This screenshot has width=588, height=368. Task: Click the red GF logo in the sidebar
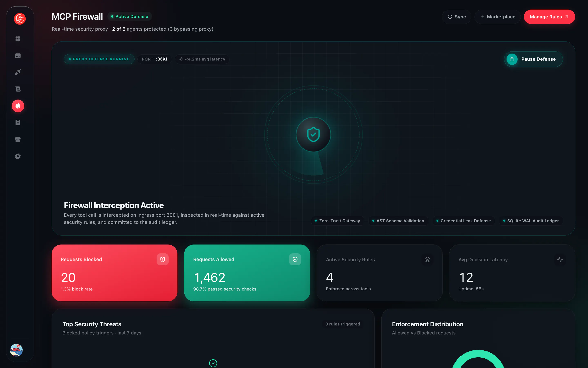pyautogui.click(x=20, y=18)
